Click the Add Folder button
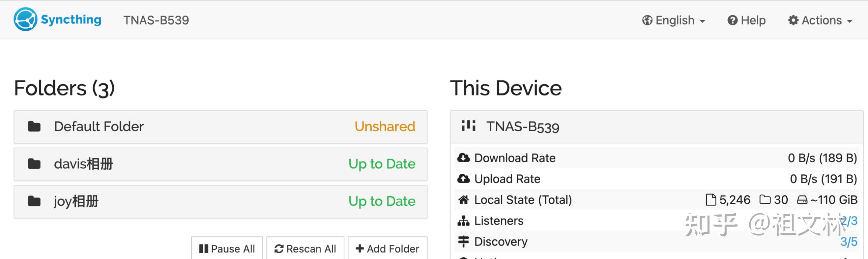Viewport: 868px width, 259px height. tap(387, 249)
